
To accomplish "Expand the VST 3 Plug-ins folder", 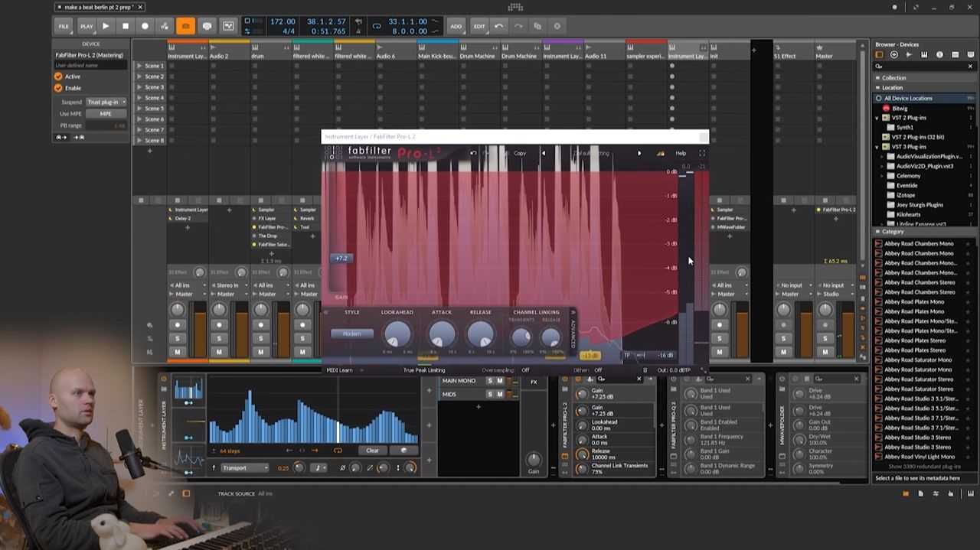I will 877,147.
